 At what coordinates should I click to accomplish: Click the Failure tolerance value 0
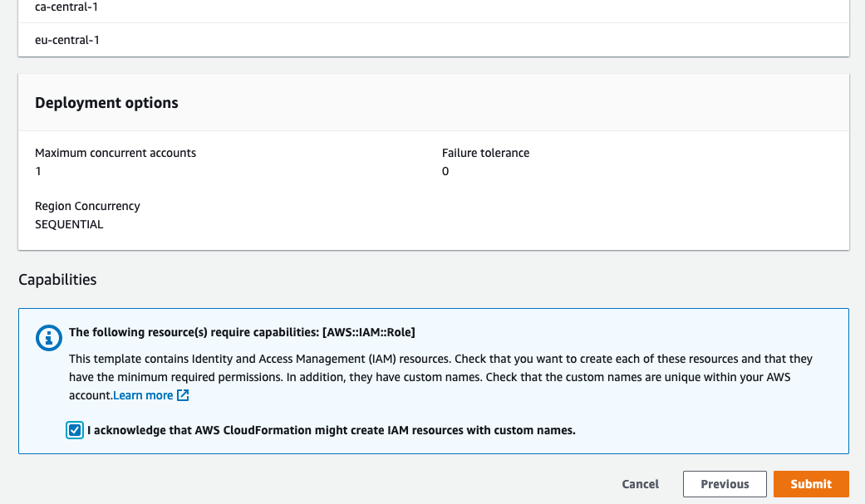point(445,171)
